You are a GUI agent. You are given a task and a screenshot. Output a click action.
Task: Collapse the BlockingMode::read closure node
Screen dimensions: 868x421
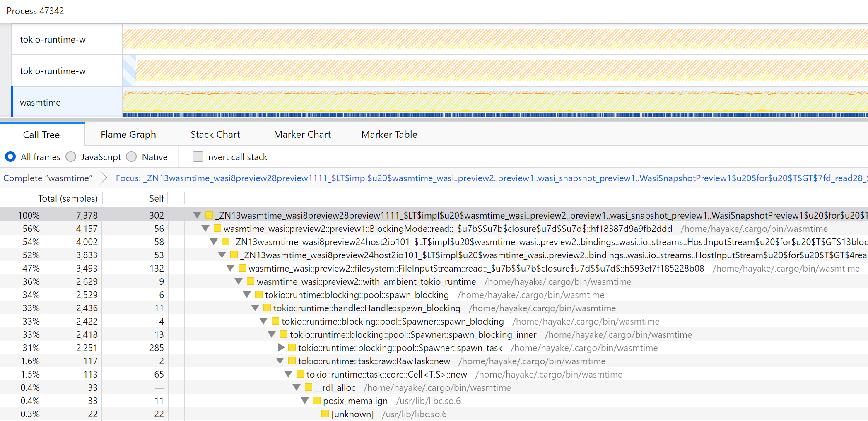point(205,229)
